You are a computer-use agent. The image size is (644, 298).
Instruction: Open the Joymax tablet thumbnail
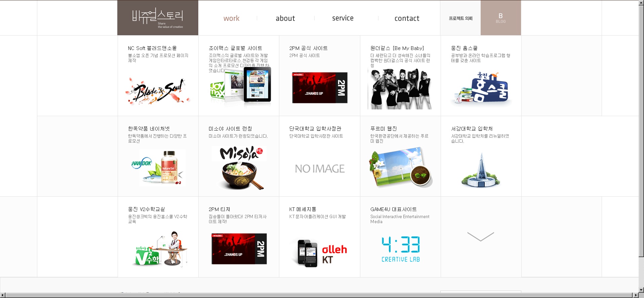pos(240,85)
